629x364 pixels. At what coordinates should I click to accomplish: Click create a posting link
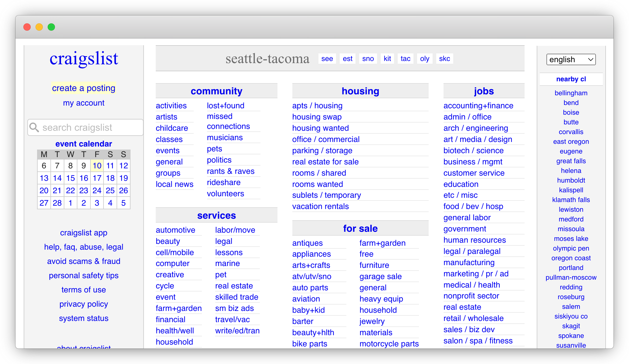[84, 88]
